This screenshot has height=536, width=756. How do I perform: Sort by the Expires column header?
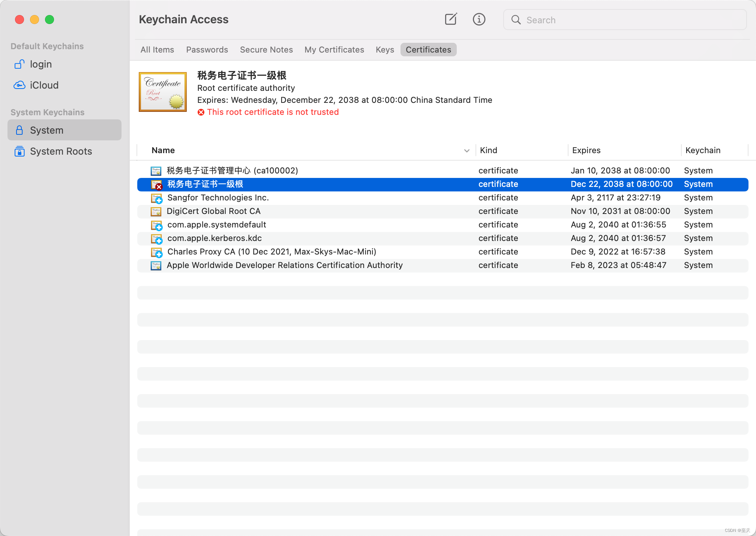coord(586,150)
